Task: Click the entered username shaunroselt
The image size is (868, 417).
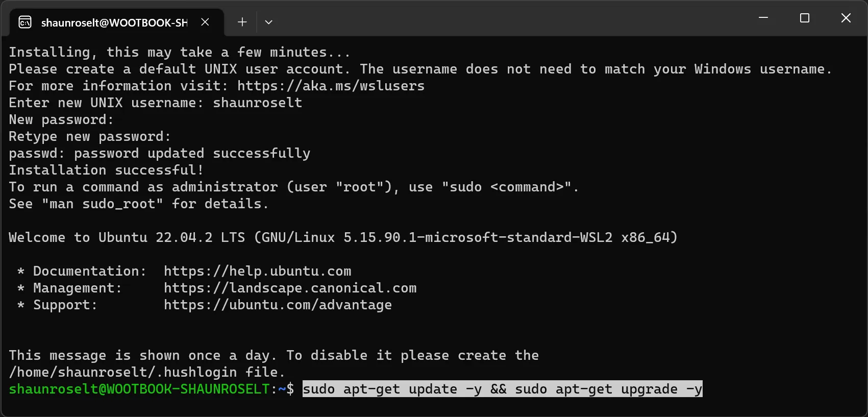Action: pyautogui.click(x=257, y=103)
